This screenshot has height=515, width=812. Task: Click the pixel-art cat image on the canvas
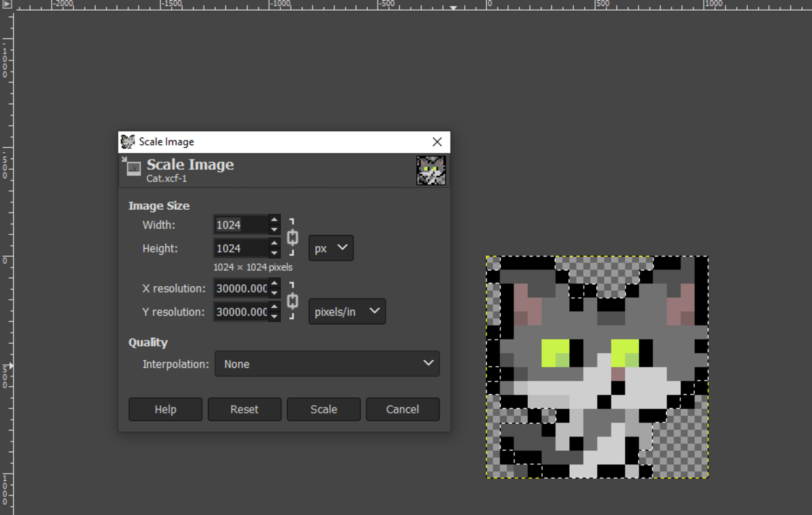pyautogui.click(x=595, y=367)
